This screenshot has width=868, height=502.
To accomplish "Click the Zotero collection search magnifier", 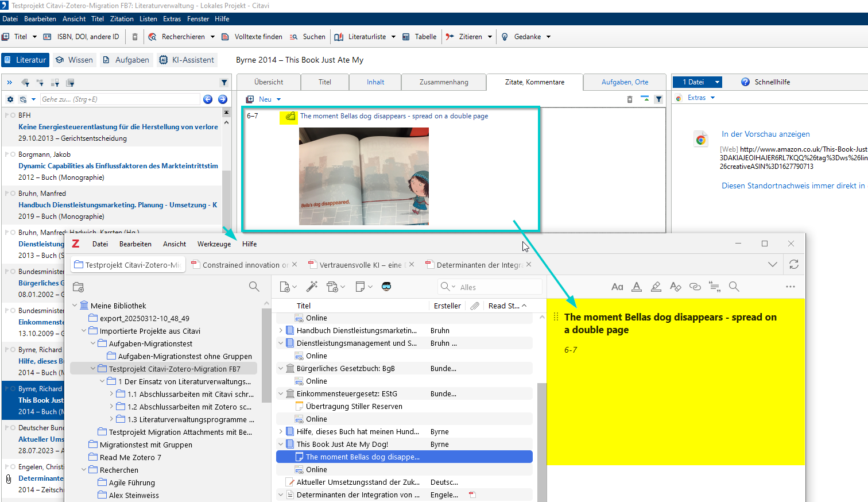I will click(254, 287).
